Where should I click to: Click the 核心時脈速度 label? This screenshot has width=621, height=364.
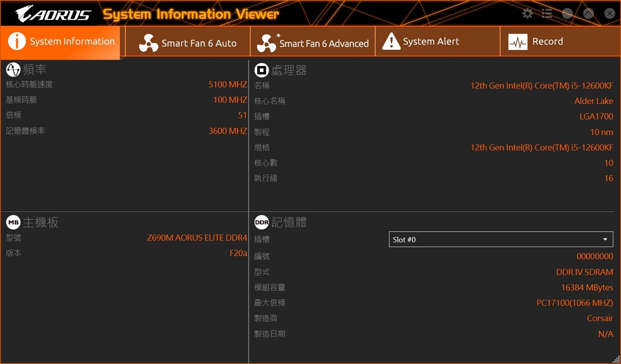click(x=29, y=84)
